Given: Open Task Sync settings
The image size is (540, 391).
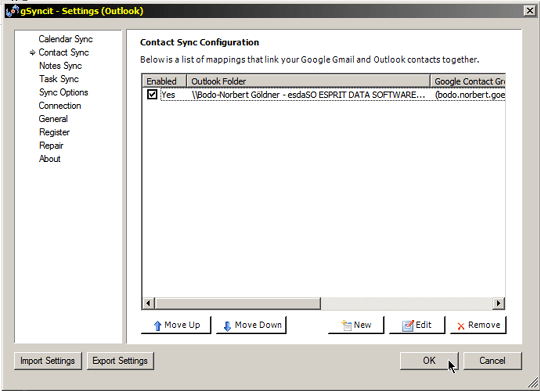Looking at the screenshot, I should click(x=59, y=79).
